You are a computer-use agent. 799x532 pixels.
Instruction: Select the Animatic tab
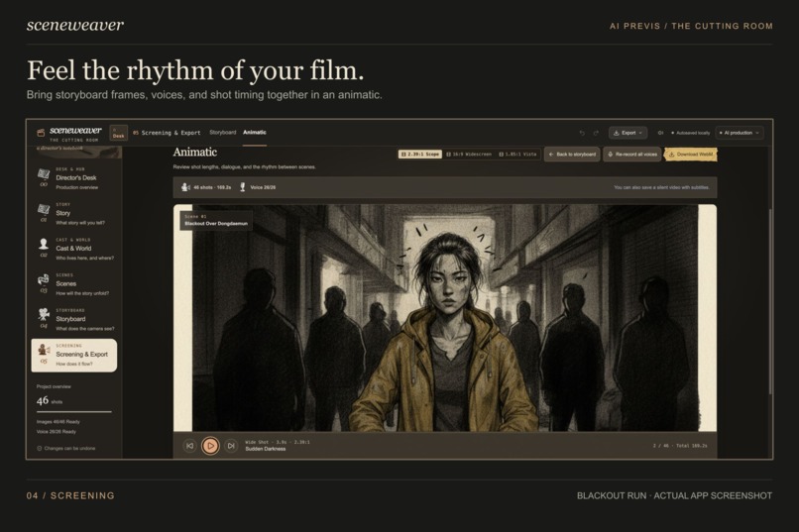coord(255,133)
